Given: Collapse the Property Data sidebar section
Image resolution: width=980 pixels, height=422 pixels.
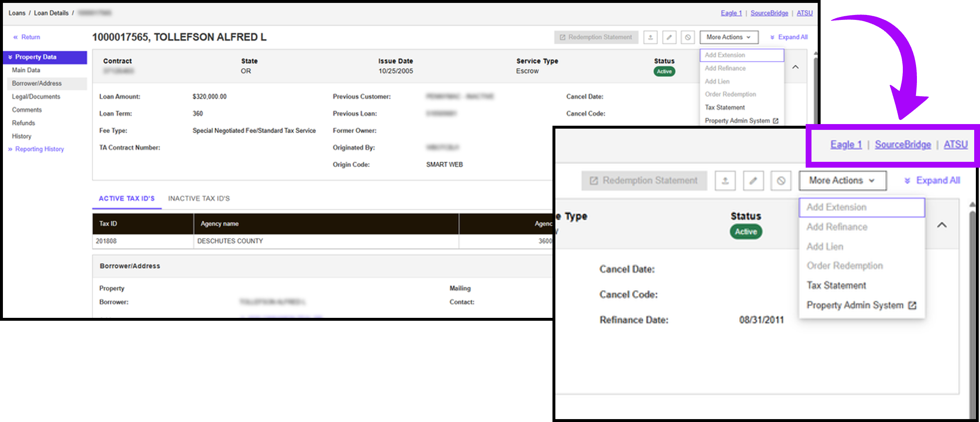Looking at the screenshot, I should [x=10, y=57].
